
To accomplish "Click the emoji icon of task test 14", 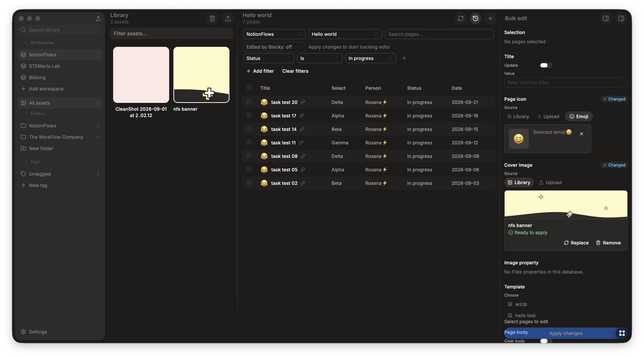I will 264,129.
